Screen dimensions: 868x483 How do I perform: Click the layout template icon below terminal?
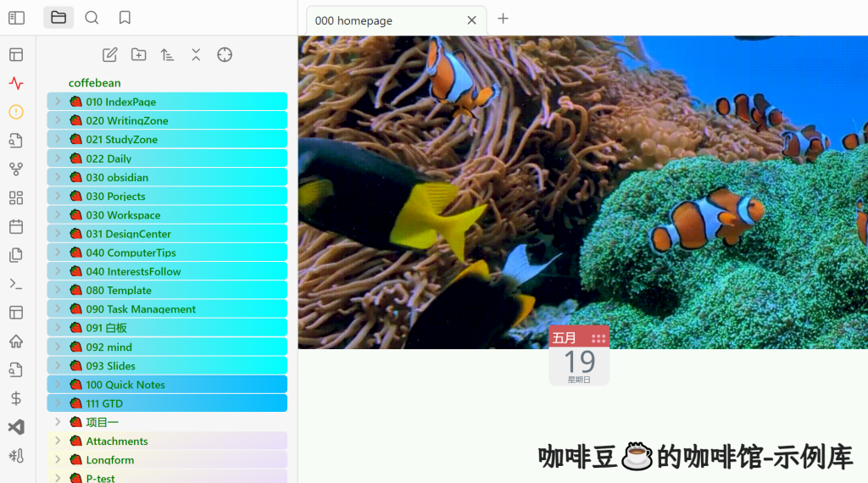pos(16,313)
